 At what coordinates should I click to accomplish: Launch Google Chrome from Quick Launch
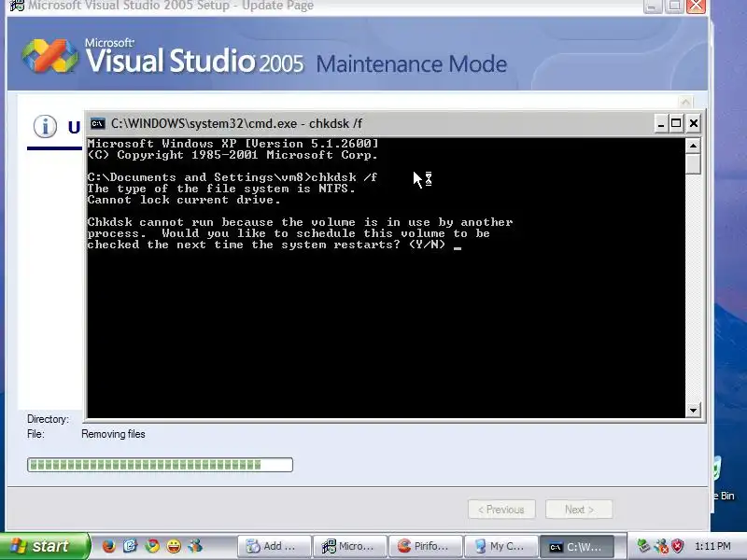152,546
